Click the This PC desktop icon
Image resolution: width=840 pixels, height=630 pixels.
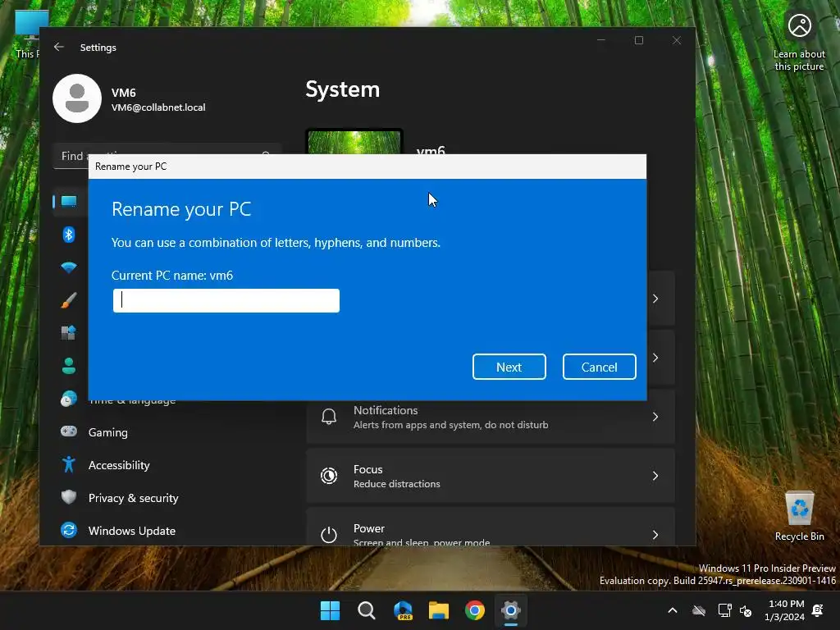(30, 34)
